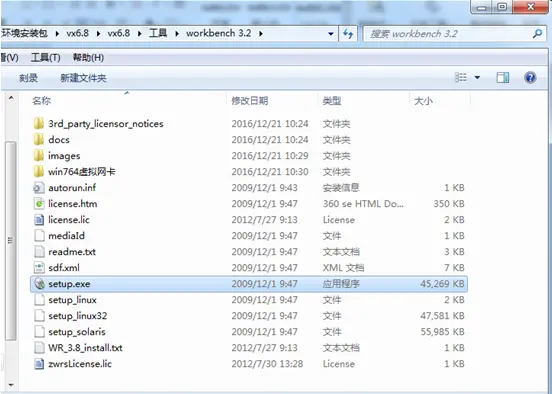Click the change view icon
The width and height of the screenshot is (552, 394).
(x=460, y=77)
